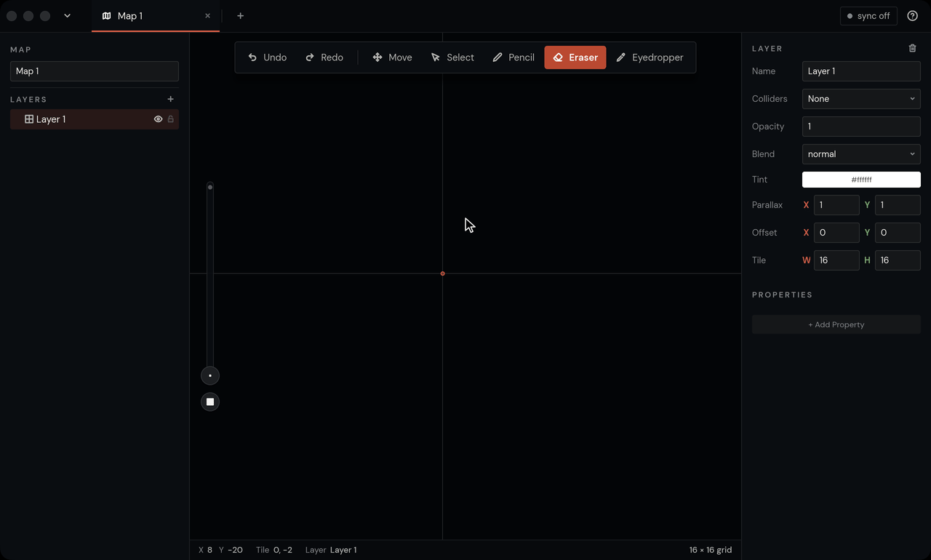This screenshot has width=931, height=560.
Task: Open the Colliders dropdown
Action: [861, 99]
